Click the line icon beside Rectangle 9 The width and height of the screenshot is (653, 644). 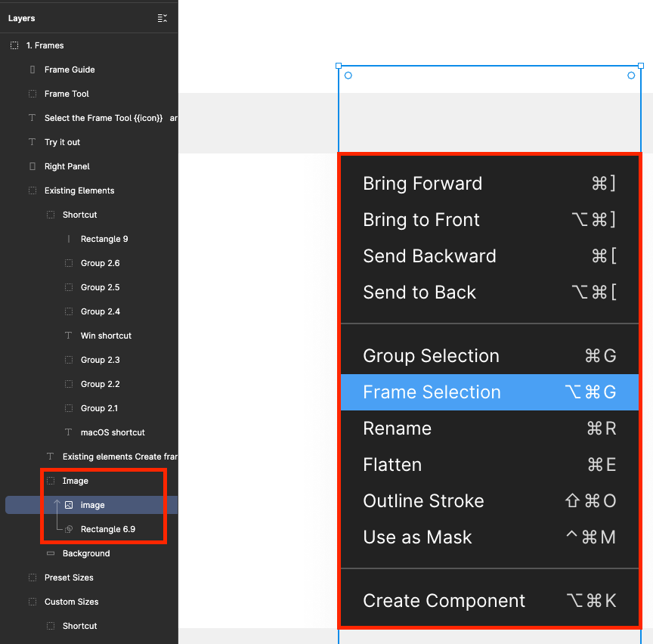(x=69, y=239)
